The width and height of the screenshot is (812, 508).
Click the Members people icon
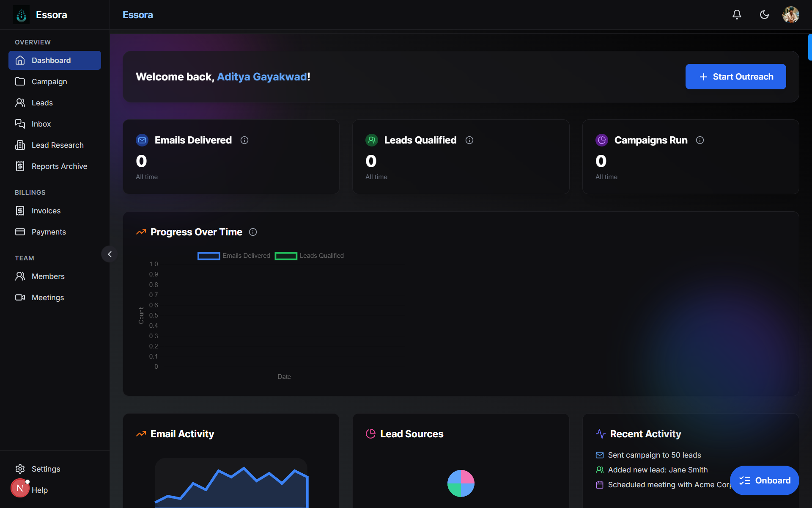[20, 276]
